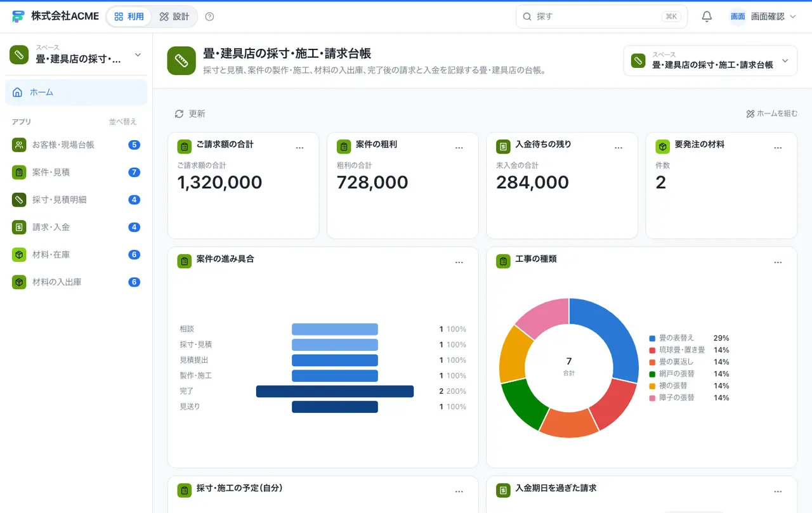
Task: Click the ACME app logo icon
Action: pyautogui.click(x=18, y=16)
